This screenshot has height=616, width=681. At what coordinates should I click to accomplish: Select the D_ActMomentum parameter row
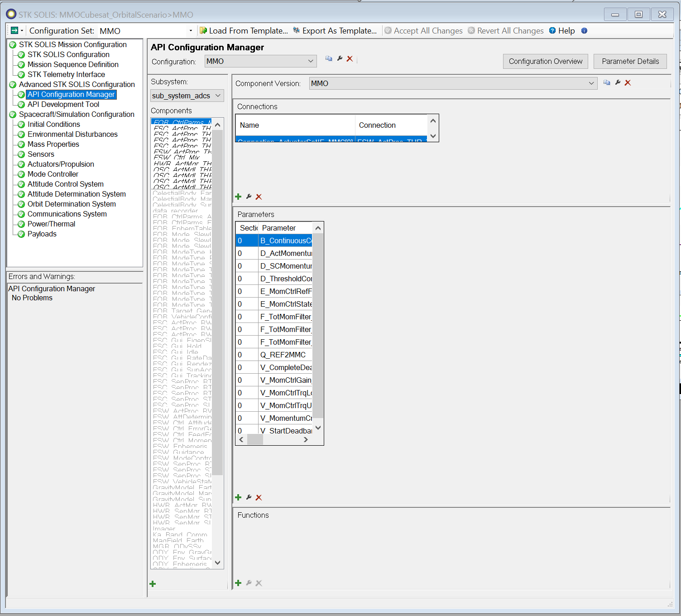click(285, 253)
